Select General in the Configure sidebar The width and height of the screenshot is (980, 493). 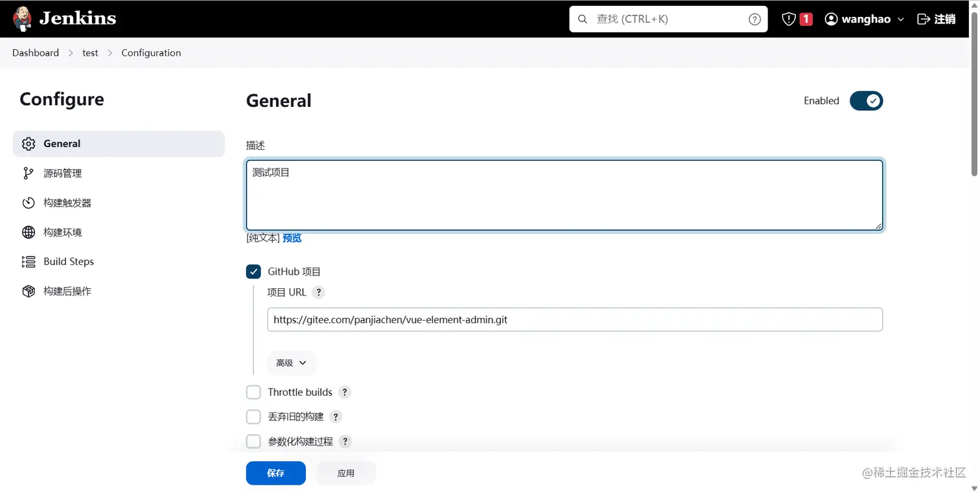pos(119,144)
